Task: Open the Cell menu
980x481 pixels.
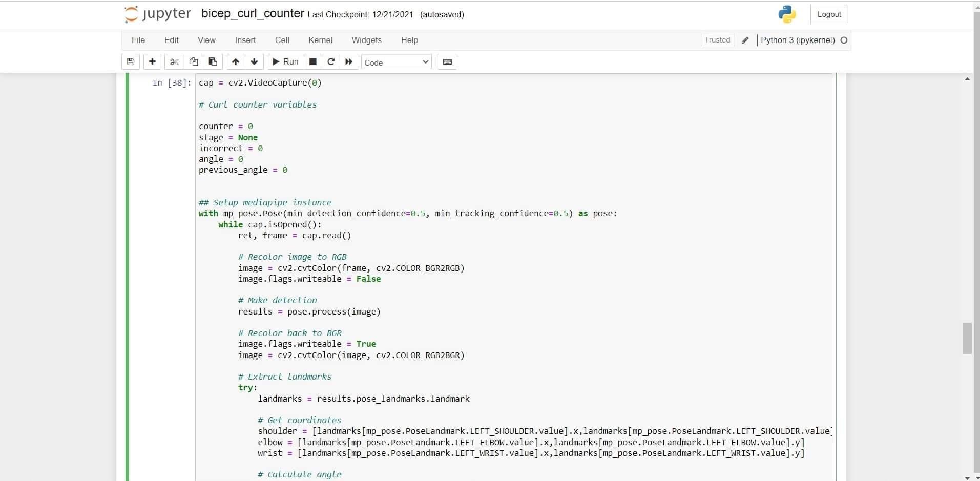Action: pos(282,40)
